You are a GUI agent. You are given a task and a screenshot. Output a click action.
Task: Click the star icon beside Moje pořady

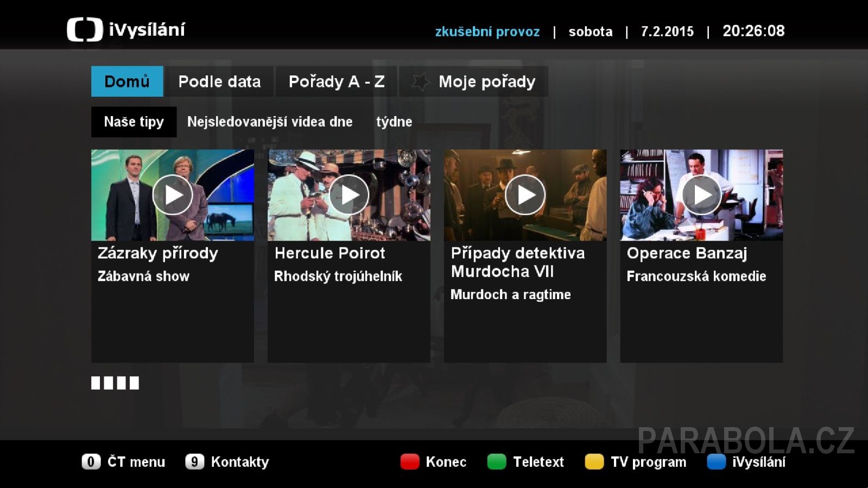[x=420, y=82]
